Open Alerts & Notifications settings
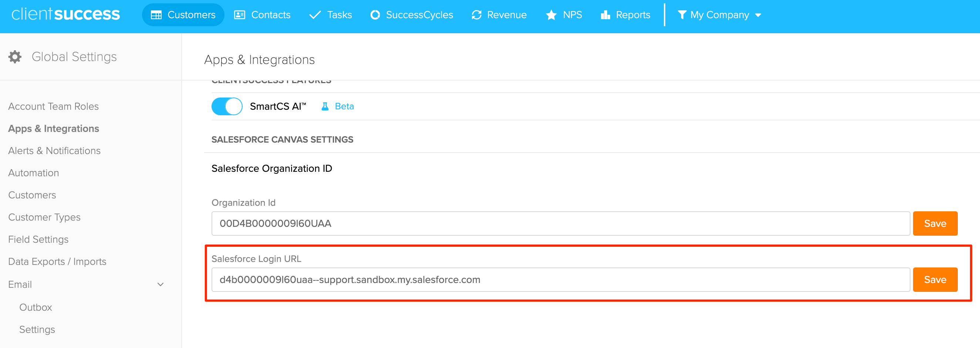This screenshot has width=980, height=348. (54, 151)
